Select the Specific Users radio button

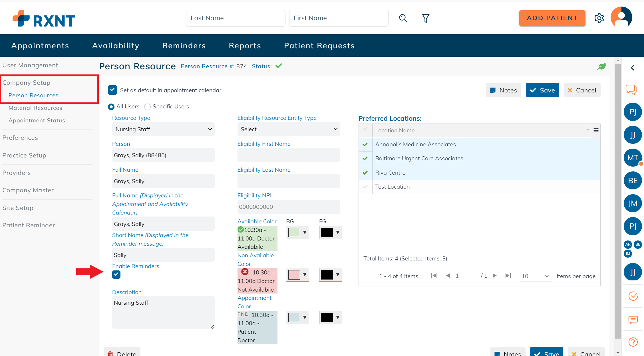147,107
